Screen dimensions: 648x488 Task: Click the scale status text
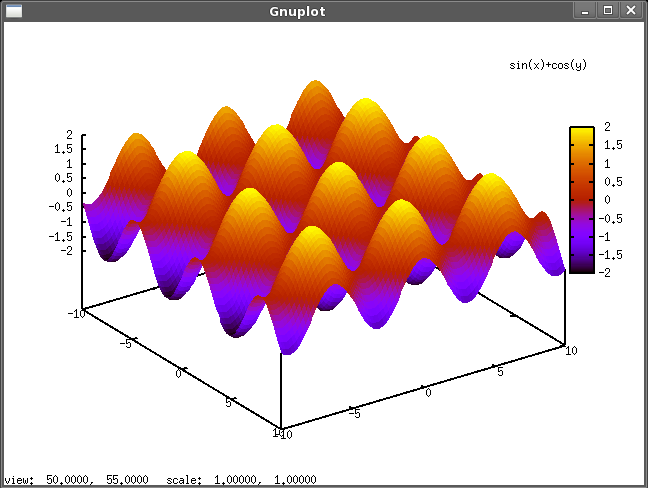(x=241, y=480)
